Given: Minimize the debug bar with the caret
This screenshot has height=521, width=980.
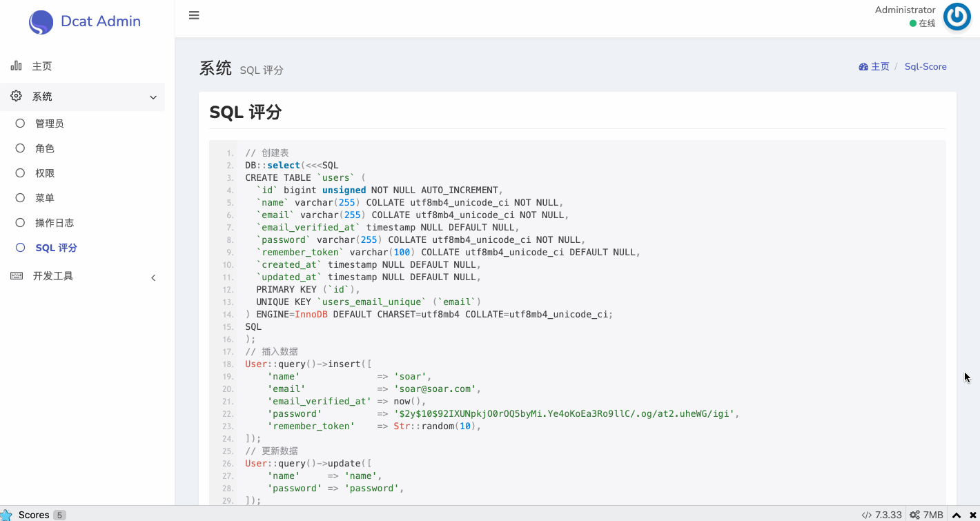Looking at the screenshot, I should coord(957,515).
